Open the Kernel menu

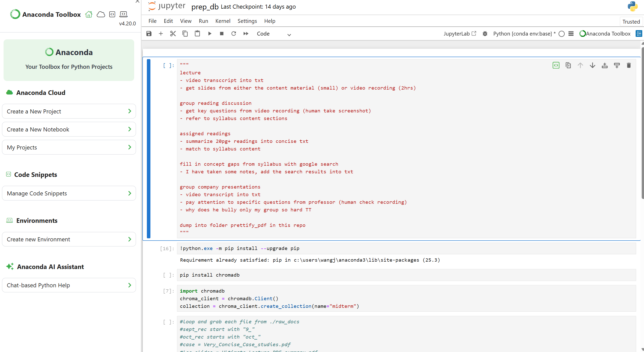point(223,21)
